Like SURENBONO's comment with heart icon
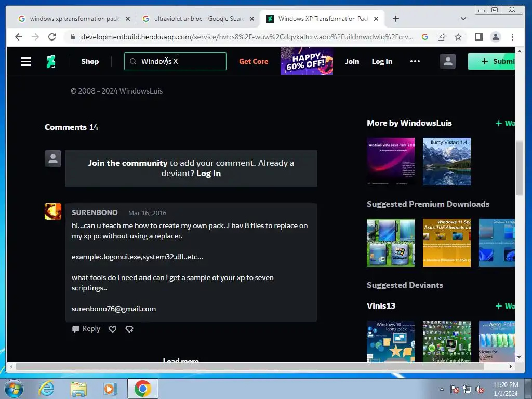Image resolution: width=532 pixels, height=399 pixels. click(113, 329)
